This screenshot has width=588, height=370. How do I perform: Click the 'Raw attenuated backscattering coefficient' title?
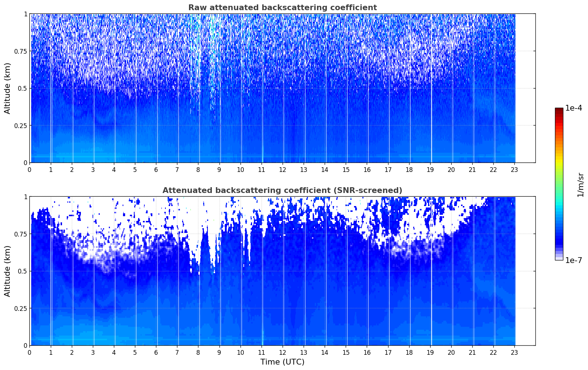tap(282, 8)
